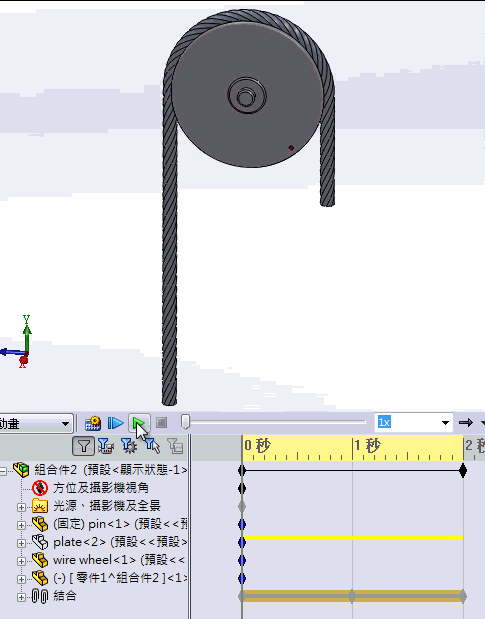485x619 pixels.
Task: Click Play from Start button
Action: pos(116,423)
